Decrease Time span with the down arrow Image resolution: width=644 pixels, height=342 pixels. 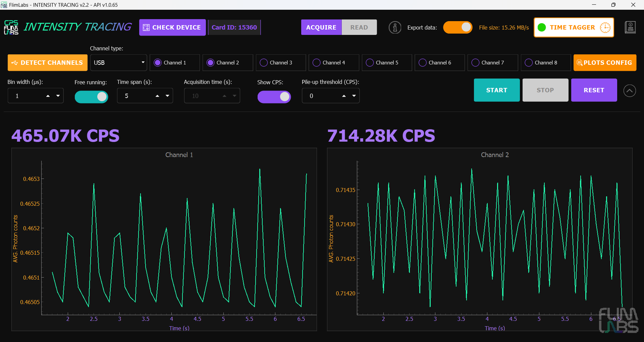pyautogui.click(x=167, y=96)
